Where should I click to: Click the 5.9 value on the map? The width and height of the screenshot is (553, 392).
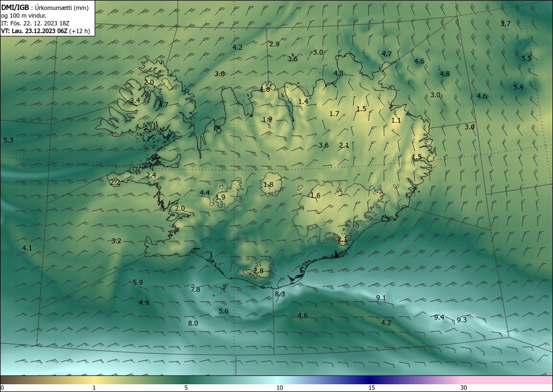[138, 282]
